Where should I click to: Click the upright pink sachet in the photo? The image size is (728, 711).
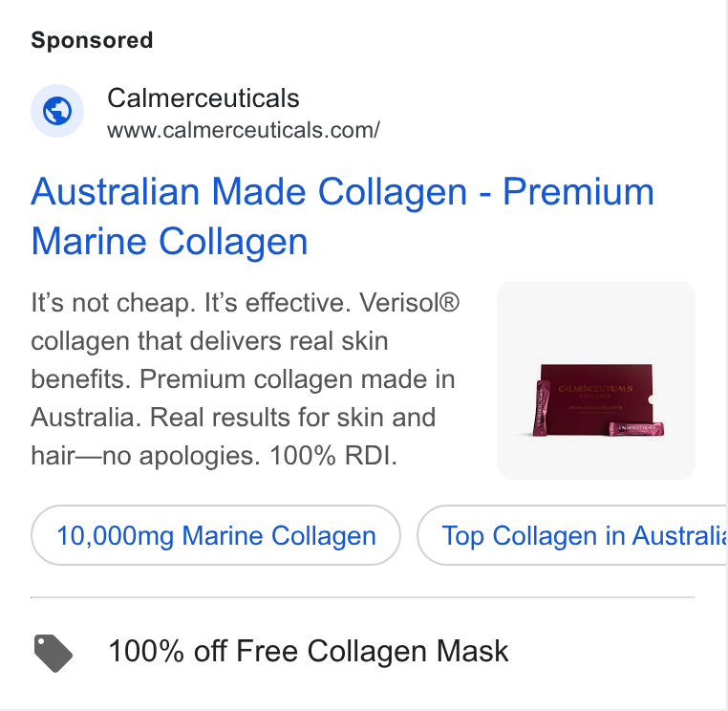(x=542, y=408)
